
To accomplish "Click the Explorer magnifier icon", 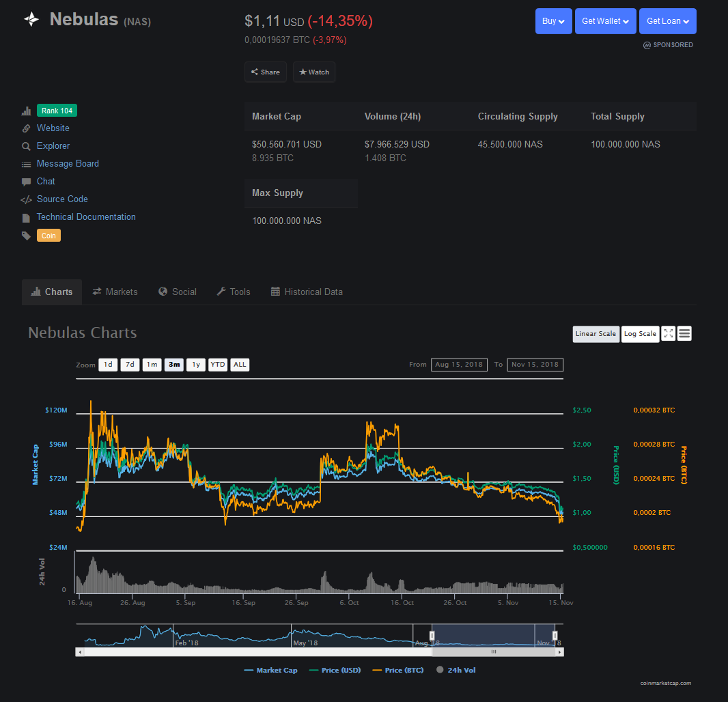I will (26, 146).
